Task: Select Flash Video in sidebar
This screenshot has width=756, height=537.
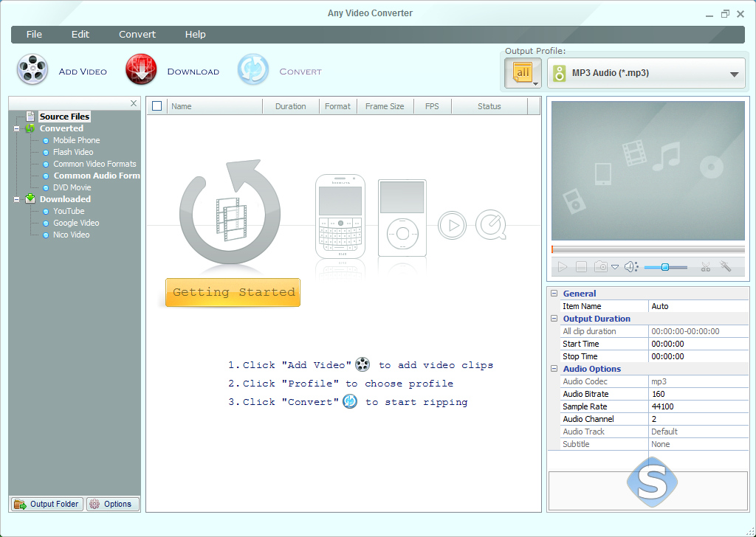Action: click(x=73, y=152)
